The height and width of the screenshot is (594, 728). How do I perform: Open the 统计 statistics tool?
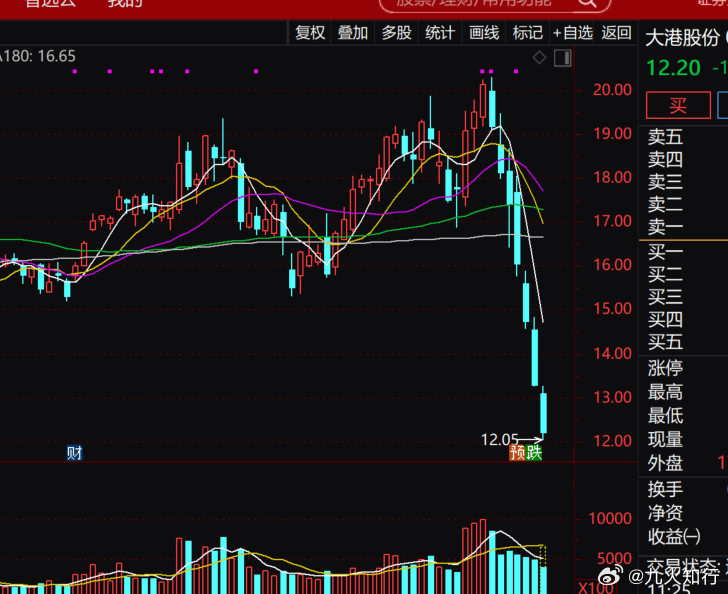coord(439,33)
